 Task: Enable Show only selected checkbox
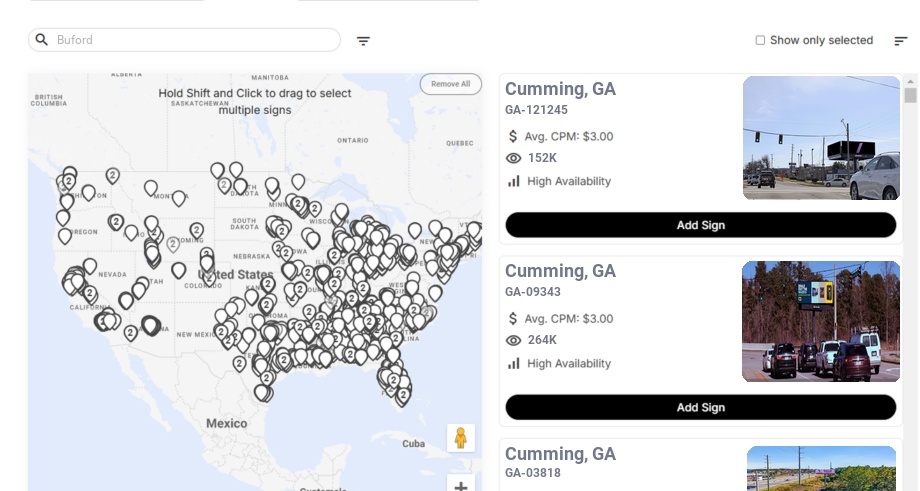coord(760,41)
